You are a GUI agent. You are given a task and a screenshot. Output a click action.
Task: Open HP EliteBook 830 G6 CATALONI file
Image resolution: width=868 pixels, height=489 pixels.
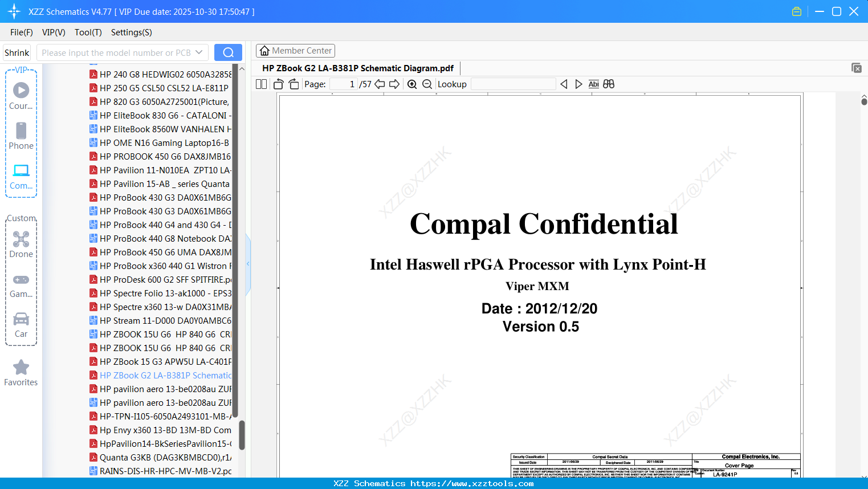click(x=161, y=115)
